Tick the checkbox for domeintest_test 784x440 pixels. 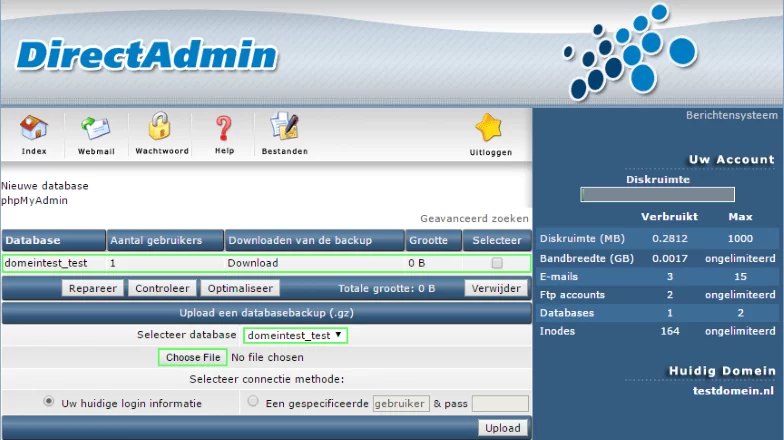click(497, 263)
